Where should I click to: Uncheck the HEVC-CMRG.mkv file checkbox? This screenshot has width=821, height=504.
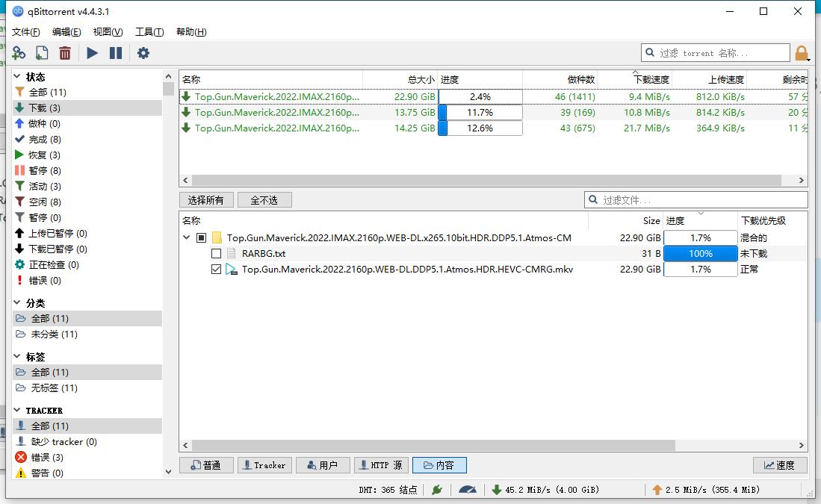(x=216, y=270)
